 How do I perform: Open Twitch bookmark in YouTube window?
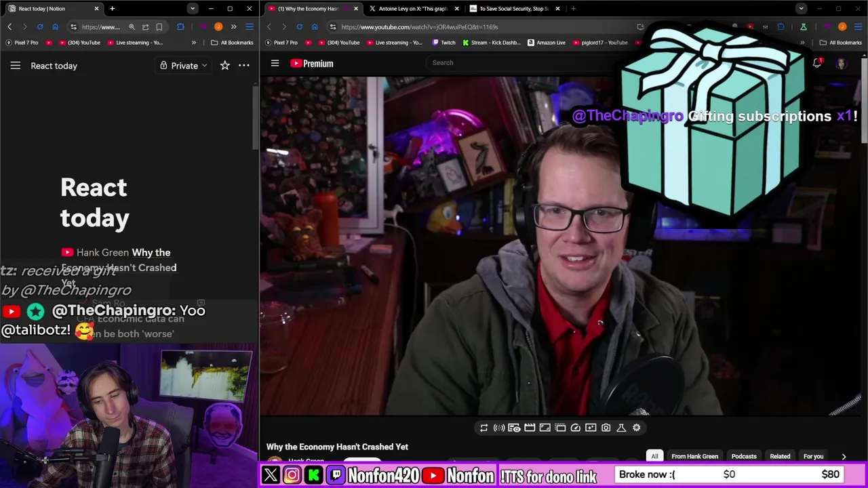(x=443, y=43)
